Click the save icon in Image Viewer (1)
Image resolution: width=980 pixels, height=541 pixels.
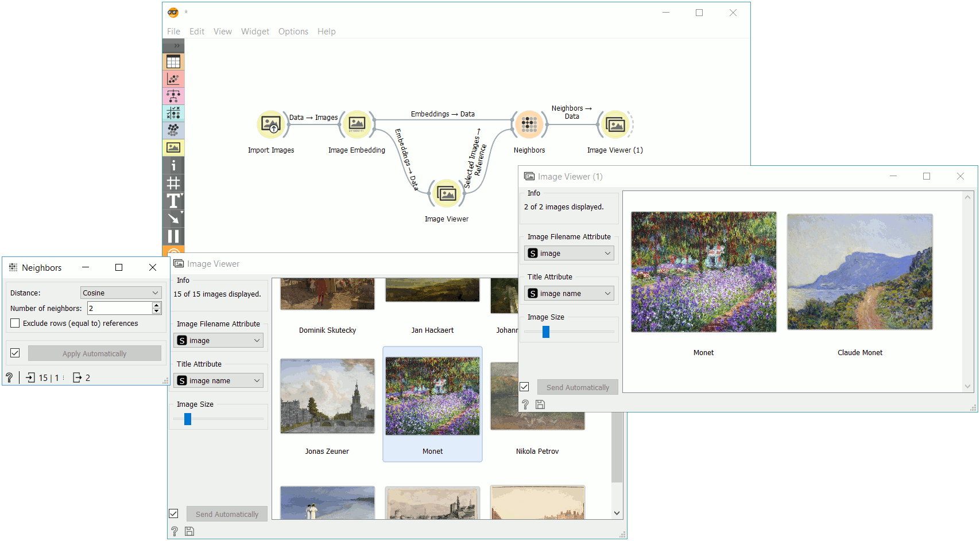tap(540, 404)
